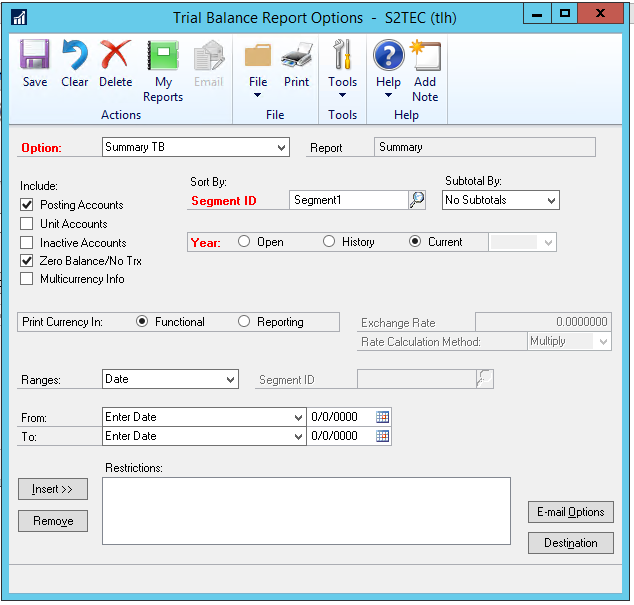Open the Segment ID lookup magnifier
This screenshot has width=634, height=605.
(x=417, y=200)
